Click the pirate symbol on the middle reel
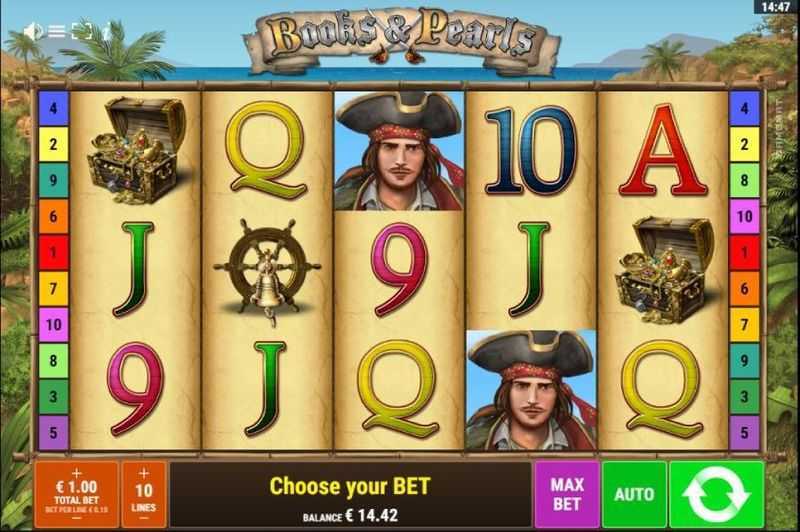Screen dimensions: 800x532 pyautogui.click(x=399, y=151)
